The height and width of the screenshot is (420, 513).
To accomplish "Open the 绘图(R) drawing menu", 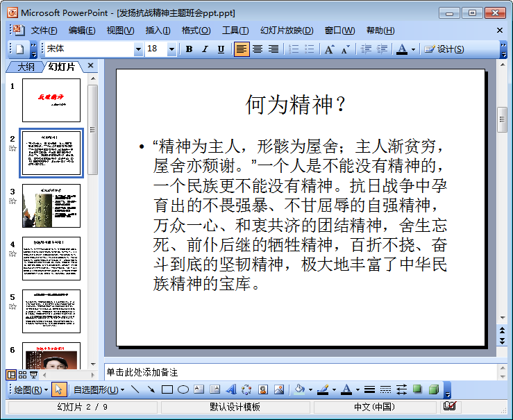I will (31, 389).
